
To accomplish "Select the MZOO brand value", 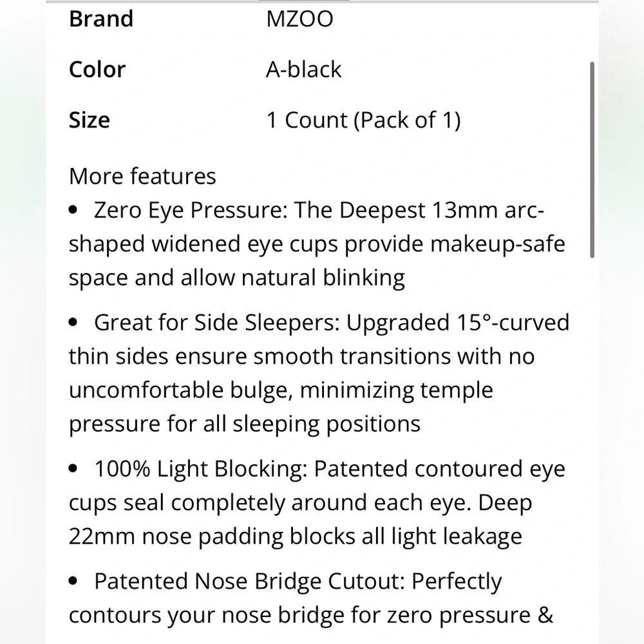I will tap(300, 19).
